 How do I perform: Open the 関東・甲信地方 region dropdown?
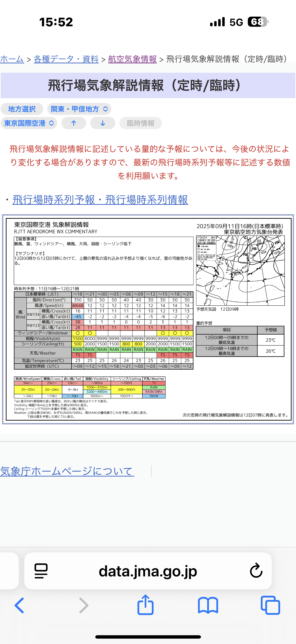(x=79, y=109)
